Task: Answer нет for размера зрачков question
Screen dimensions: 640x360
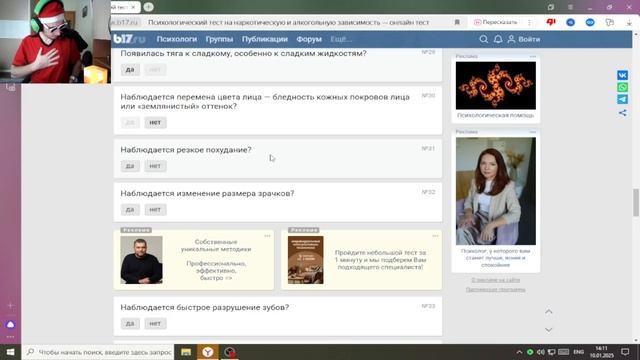Action: click(x=155, y=210)
